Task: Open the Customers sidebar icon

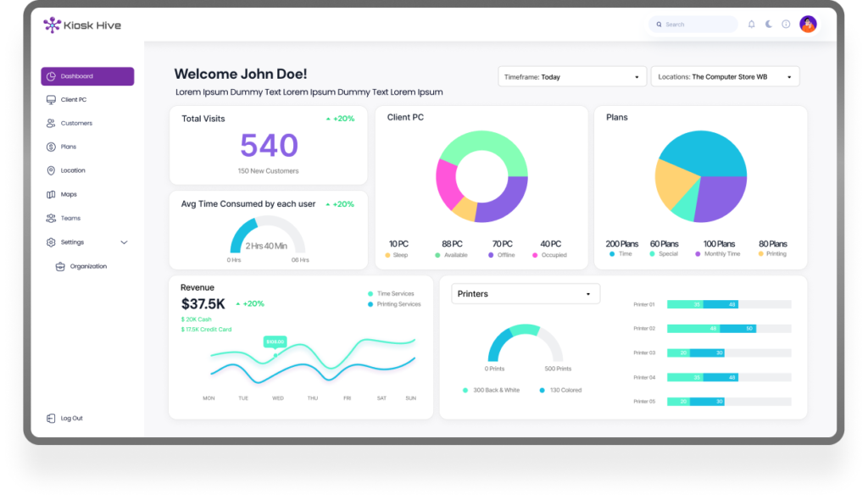Action: pyautogui.click(x=51, y=124)
